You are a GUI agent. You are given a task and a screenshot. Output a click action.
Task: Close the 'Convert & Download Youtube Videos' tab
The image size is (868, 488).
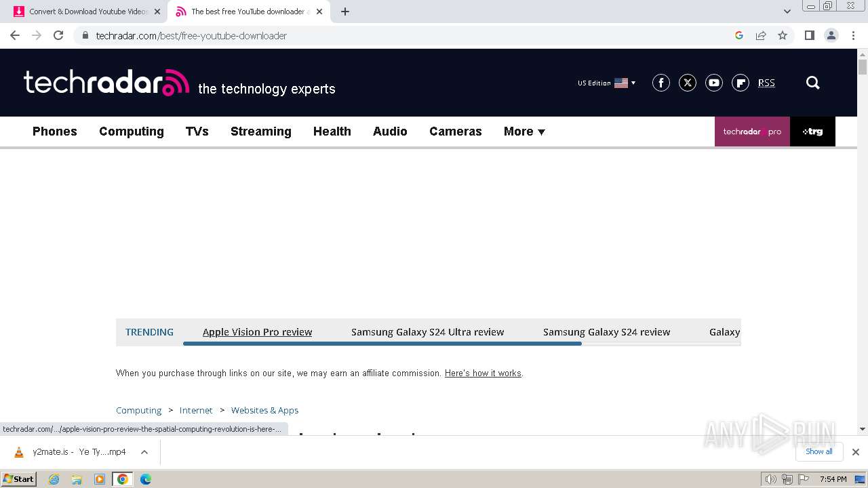click(x=157, y=12)
